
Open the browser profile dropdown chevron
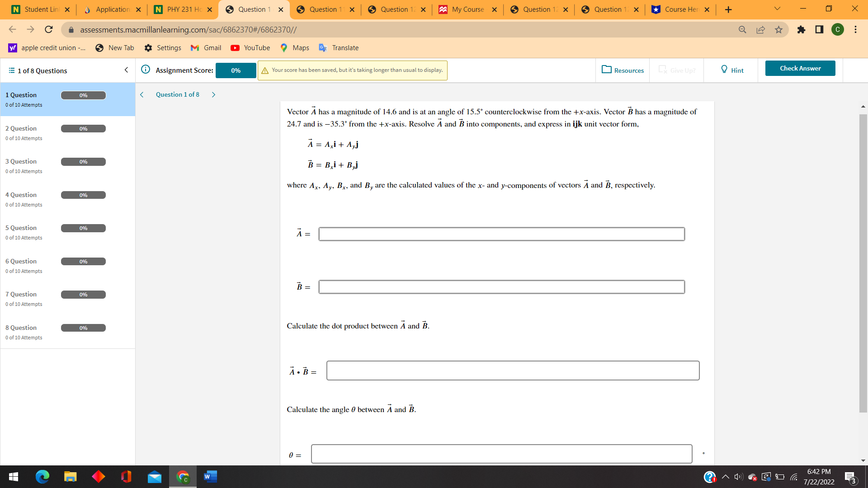tap(777, 9)
